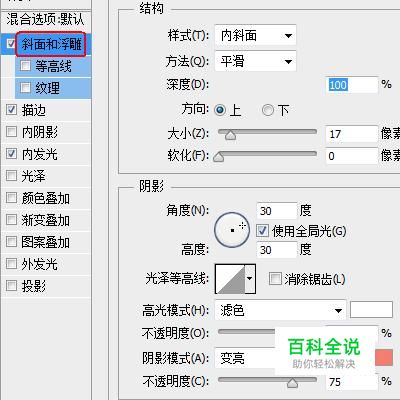Expand the 光泽等高线 contour picker arrow
The image size is (400, 400).
click(x=250, y=279)
